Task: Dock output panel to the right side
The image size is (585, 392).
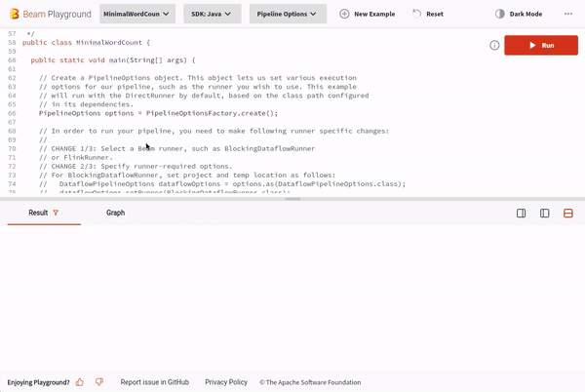Action: click(522, 214)
